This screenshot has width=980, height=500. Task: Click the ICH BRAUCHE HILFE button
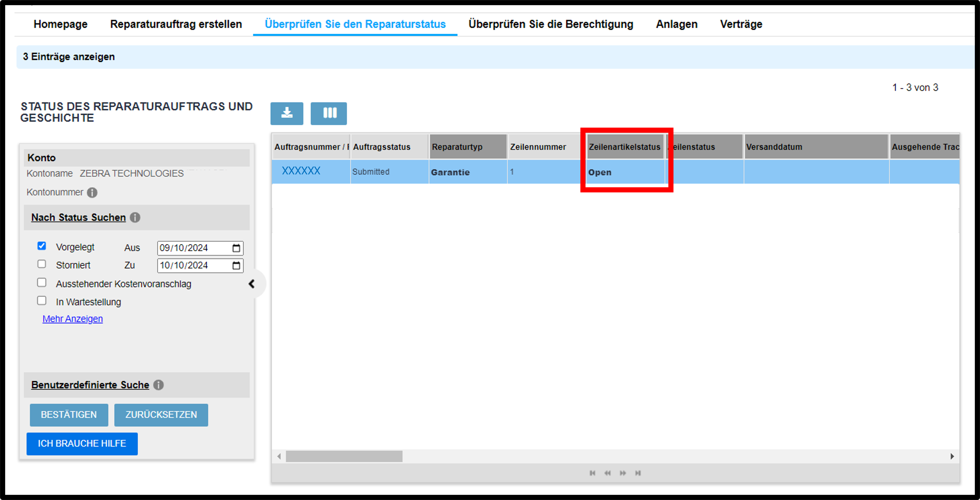point(82,444)
